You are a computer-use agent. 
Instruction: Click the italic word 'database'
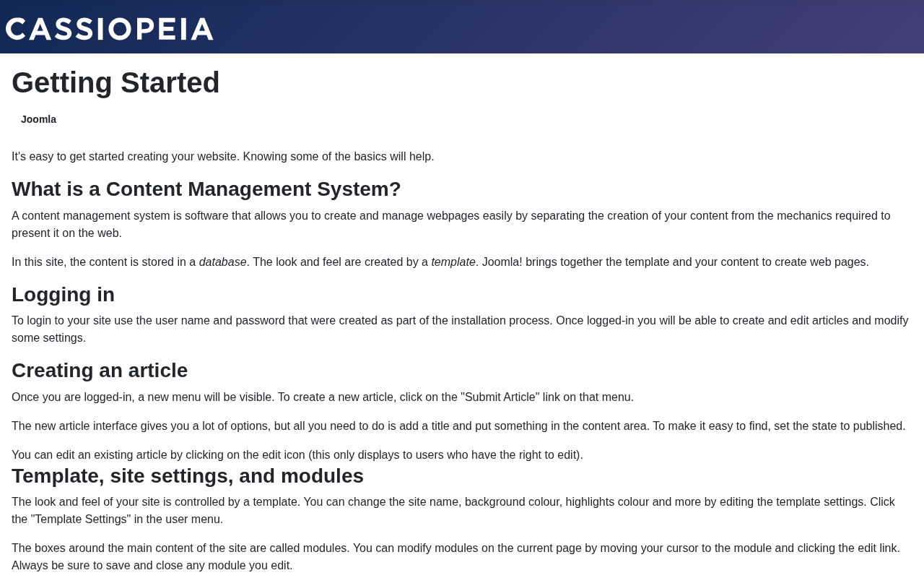pyautogui.click(x=222, y=262)
